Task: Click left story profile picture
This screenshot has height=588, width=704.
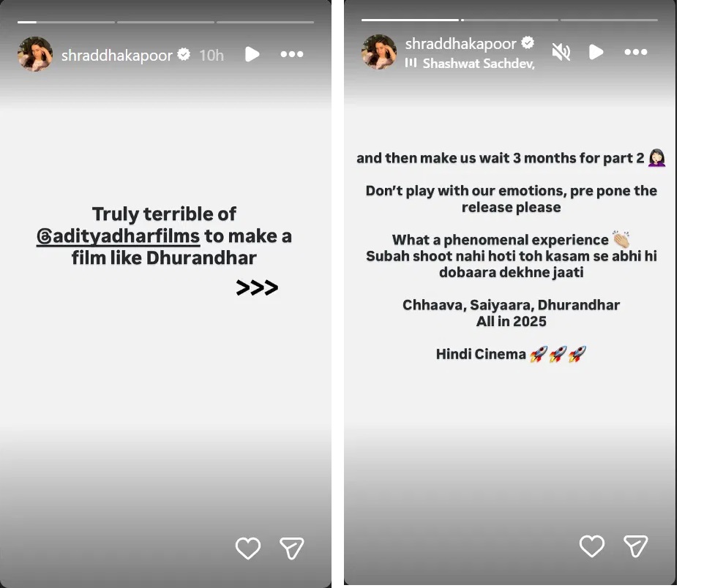Action: [35, 54]
